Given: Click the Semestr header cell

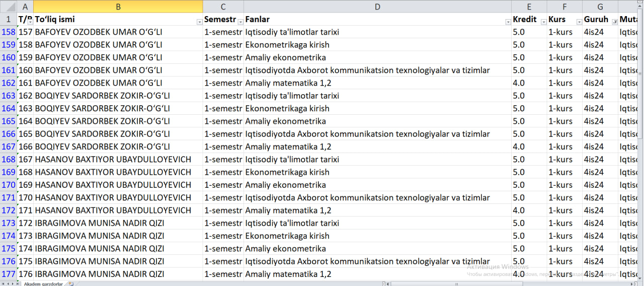Looking at the screenshot, I should coord(223,19).
